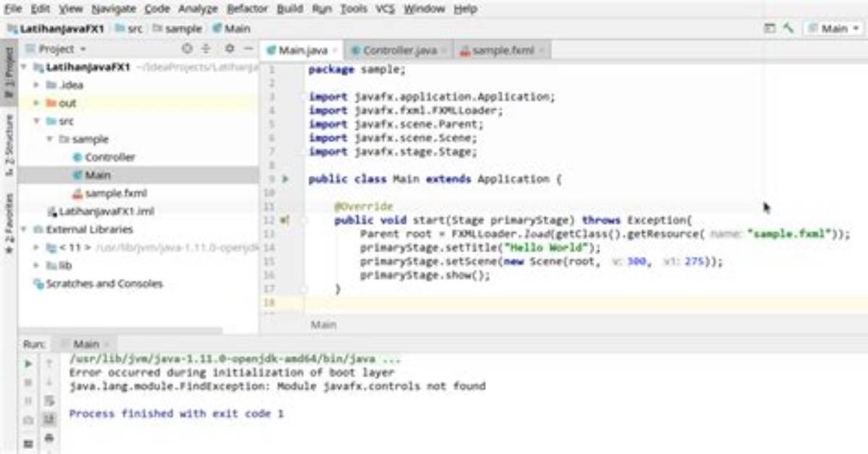Expand the .idea folder
Screen dimensions: 868x454
pyautogui.click(x=37, y=85)
